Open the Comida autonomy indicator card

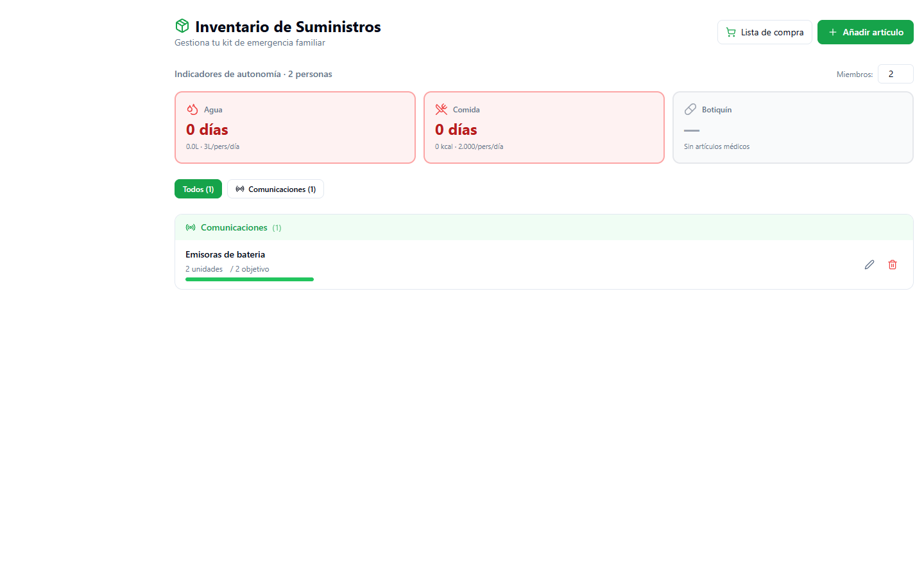tap(543, 127)
